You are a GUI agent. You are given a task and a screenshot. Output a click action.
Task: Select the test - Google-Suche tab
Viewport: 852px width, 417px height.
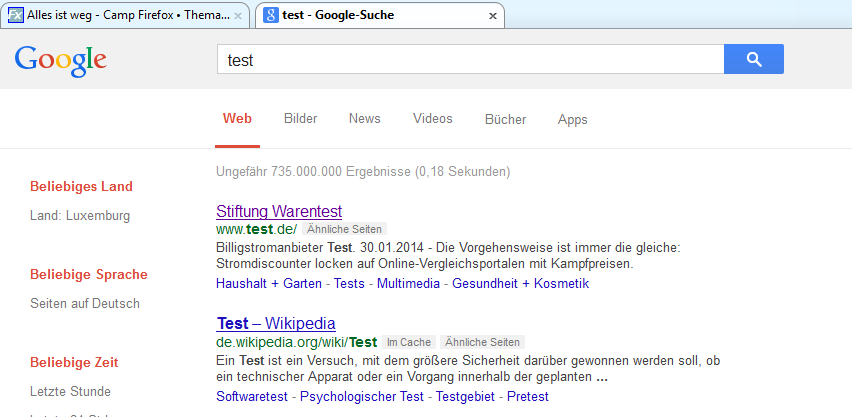click(379, 15)
